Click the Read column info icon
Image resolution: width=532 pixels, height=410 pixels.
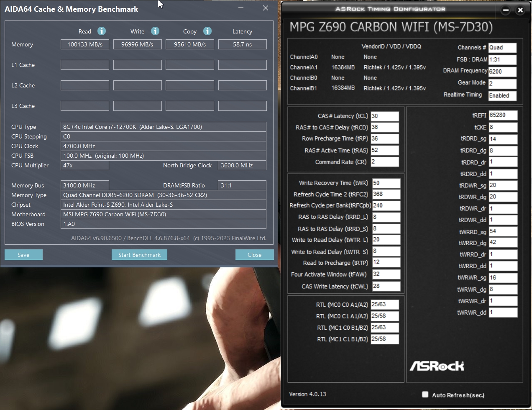coord(102,31)
